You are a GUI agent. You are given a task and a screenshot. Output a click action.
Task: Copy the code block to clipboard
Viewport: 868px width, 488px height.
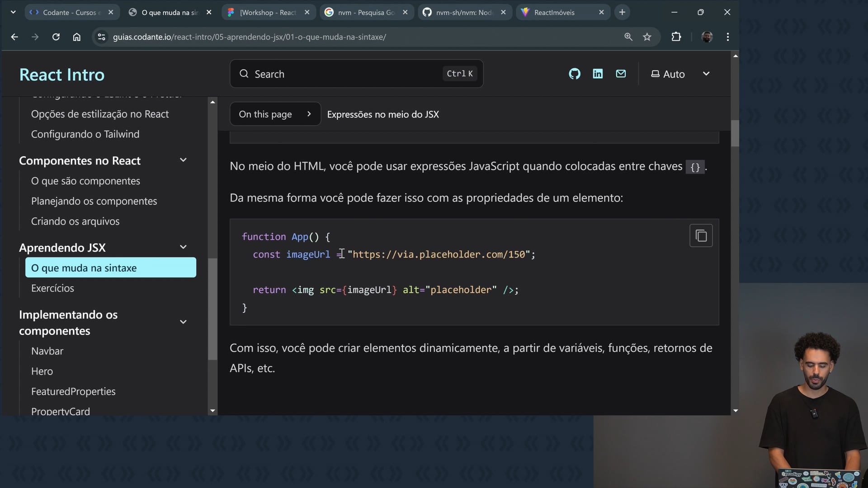[701, 235]
